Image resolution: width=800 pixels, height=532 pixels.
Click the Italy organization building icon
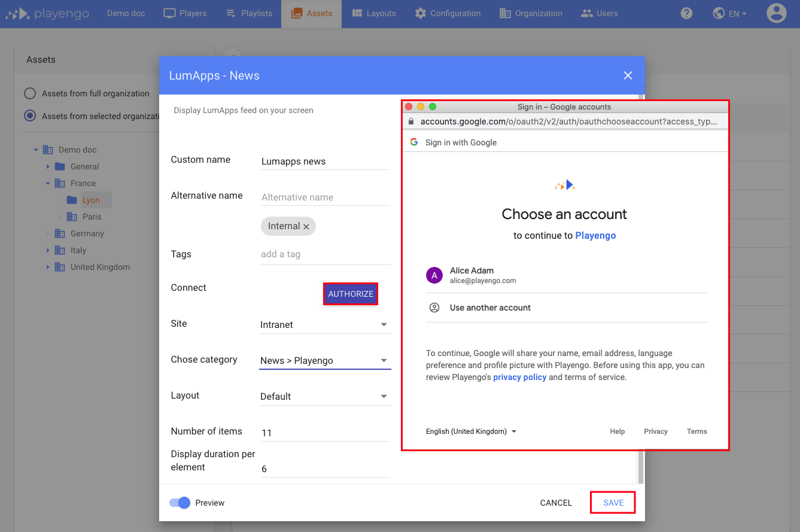(x=60, y=250)
